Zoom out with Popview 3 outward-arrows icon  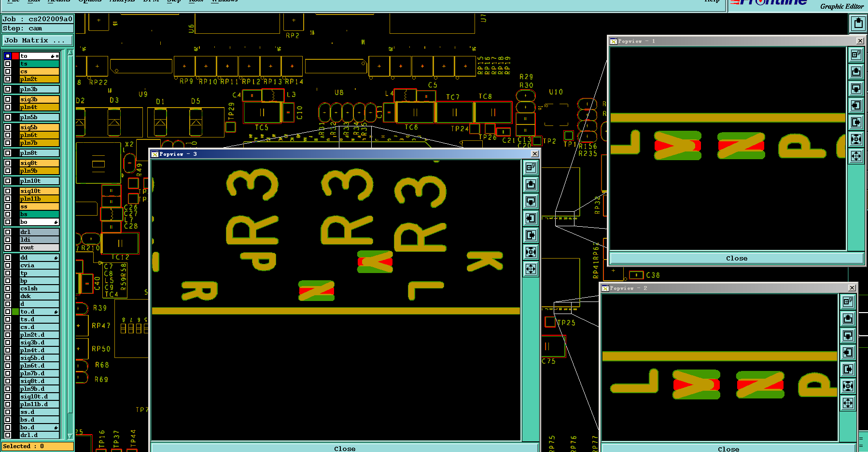531,269
